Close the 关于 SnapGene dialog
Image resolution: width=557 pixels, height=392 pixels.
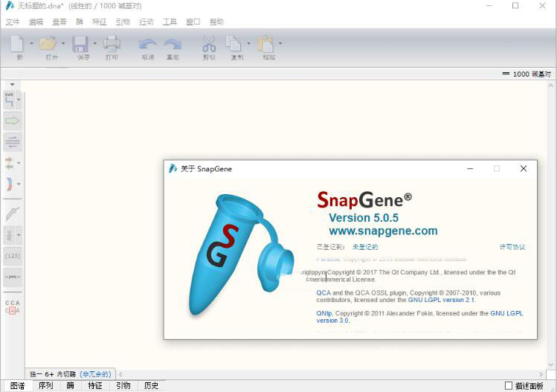pos(524,169)
